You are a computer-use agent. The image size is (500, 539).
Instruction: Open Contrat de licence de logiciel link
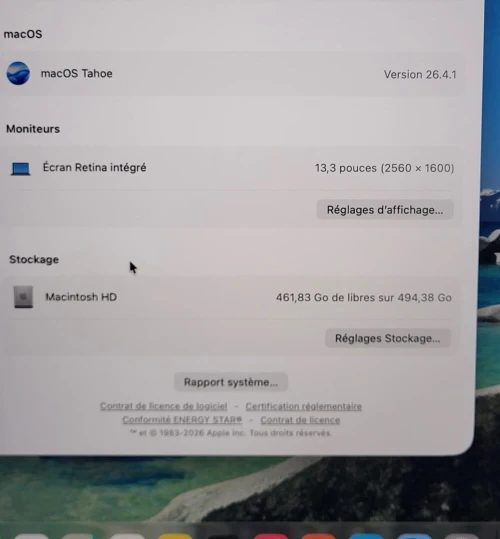tap(164, 406)
